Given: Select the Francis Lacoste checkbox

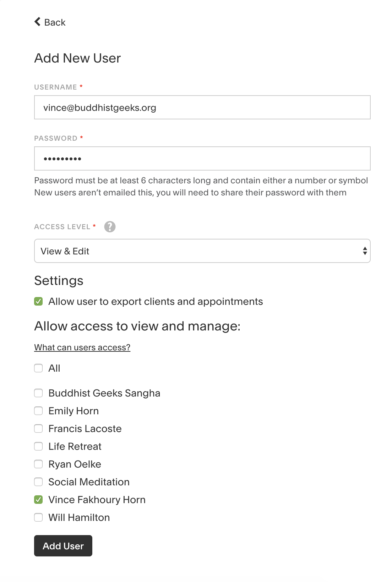Looking at the screenshot, I should [38, 429].
